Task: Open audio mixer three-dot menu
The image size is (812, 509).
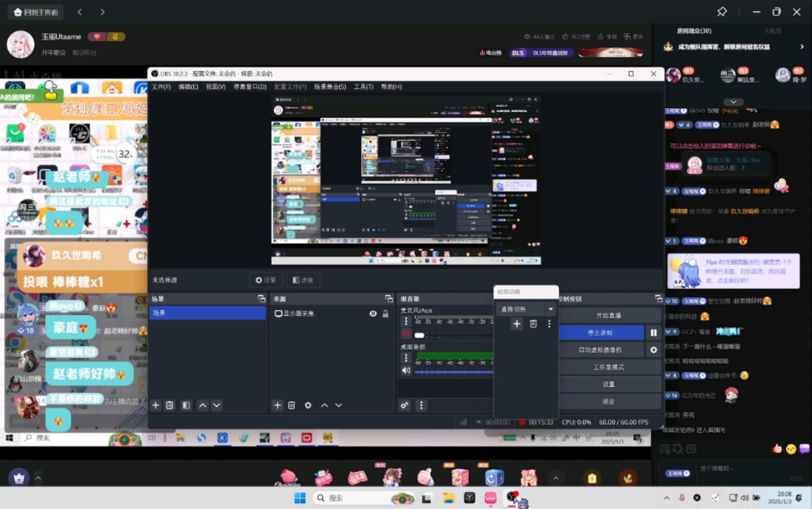Action: tap(421, 405)
